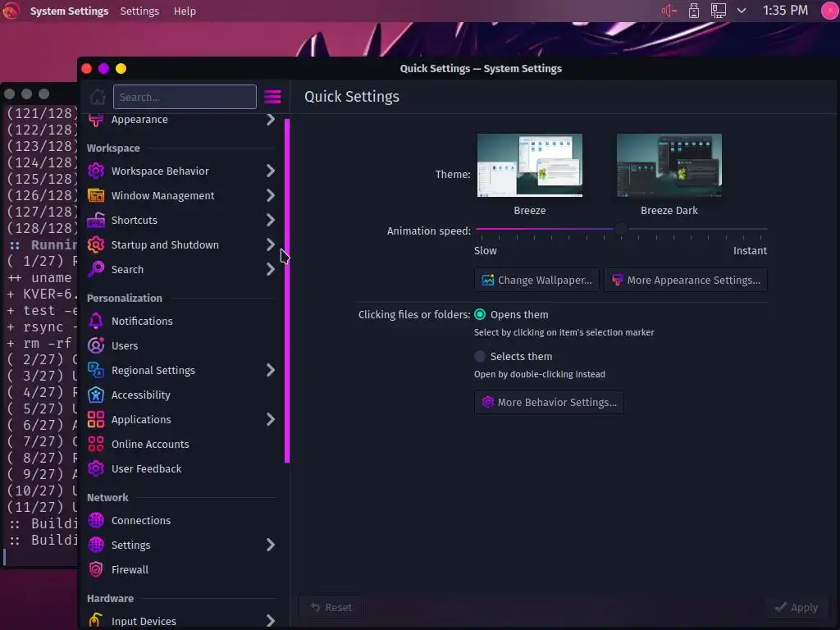The width and height of the screenshot is (840, 630).
Task: Select the Online Accounts icon
Action: [x=96, y=444]
